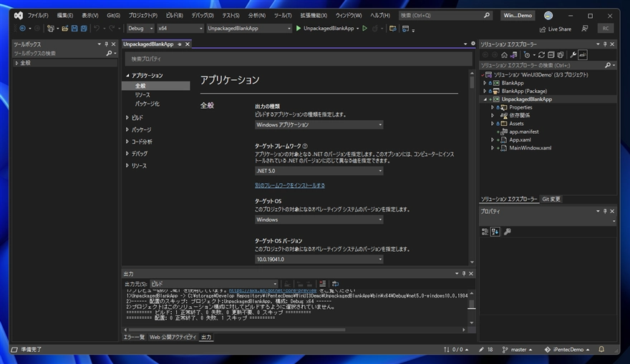This screenshot has width=630, height=364.
Task: Pin the Output panel
Action: 464,273
